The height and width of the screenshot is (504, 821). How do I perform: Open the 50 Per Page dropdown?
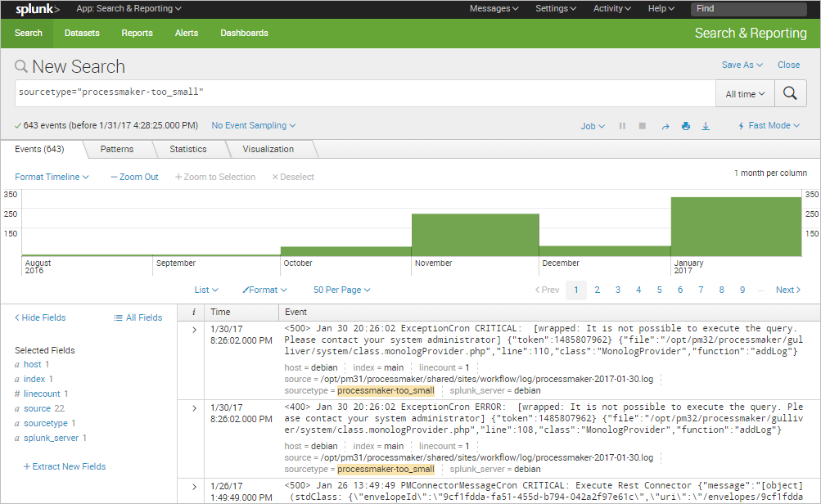click(341, 290)
